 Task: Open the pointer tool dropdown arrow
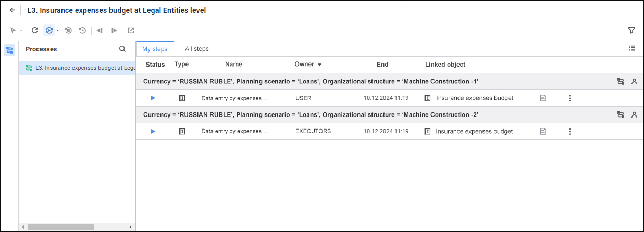tap(21, 31)
